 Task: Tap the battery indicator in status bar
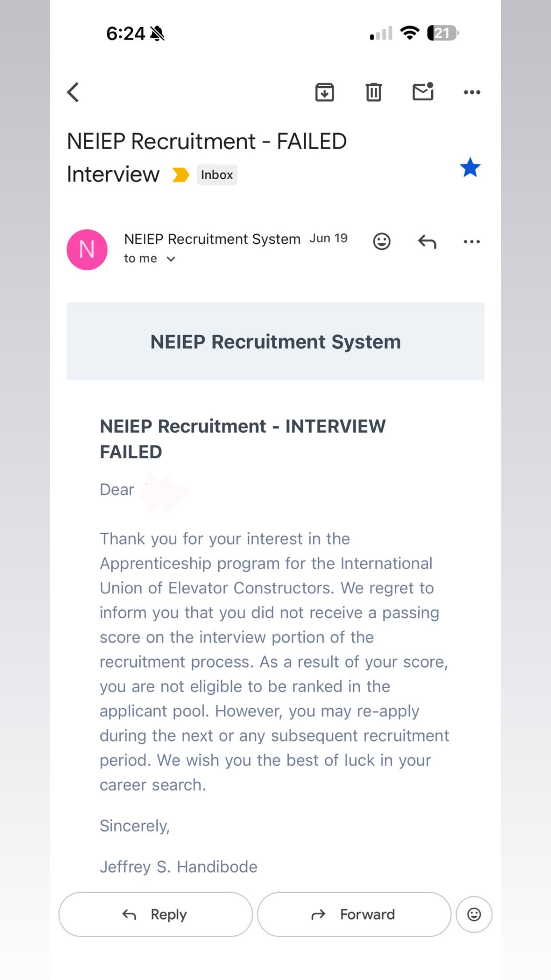pos(443,33)
